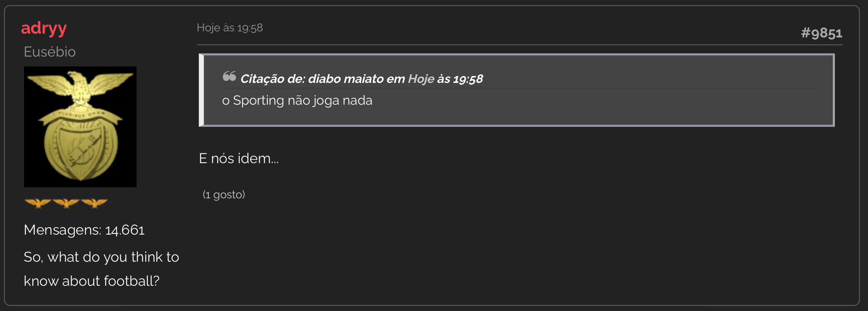
Task: Click the rightmost golden eagle rank icon
Action: [94, 203]
